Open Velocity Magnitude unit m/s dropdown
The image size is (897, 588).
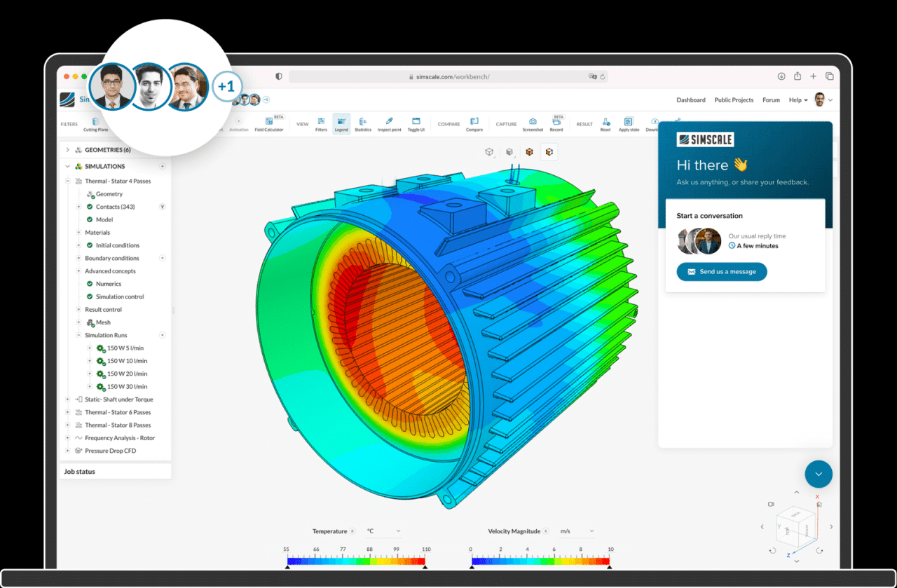coord(577,531)
